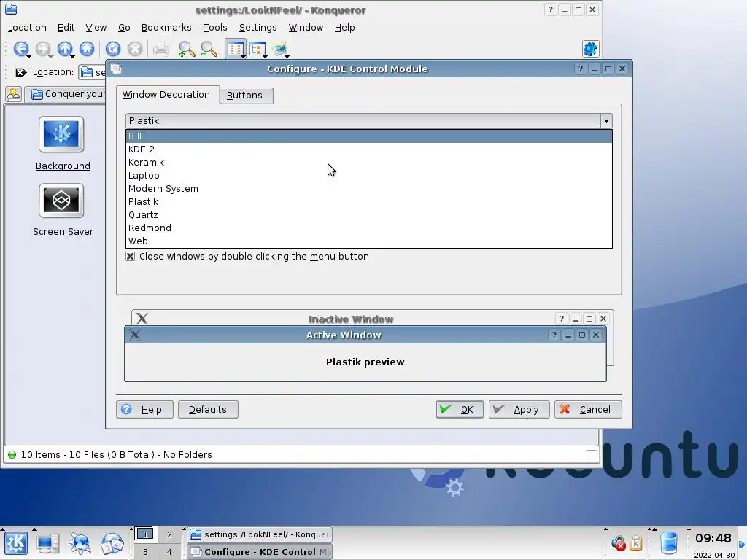Viewport: 747px width, 560px height.
Task: Launch the mail client panel icon
Action: coord(112,543)
